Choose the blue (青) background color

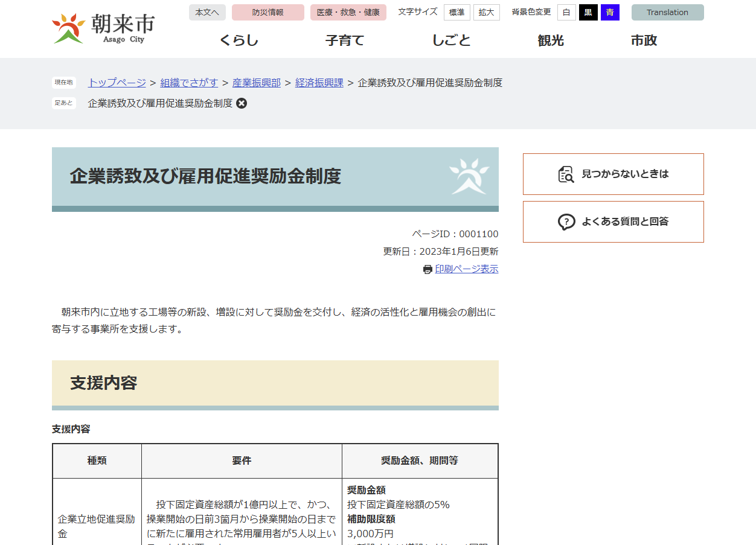tap(610, 13)
